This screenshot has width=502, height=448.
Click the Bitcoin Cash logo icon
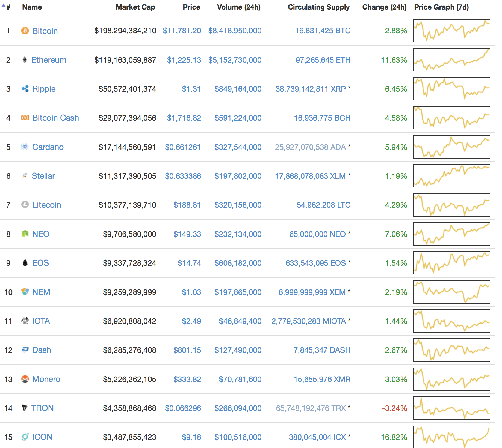(25, 118)
